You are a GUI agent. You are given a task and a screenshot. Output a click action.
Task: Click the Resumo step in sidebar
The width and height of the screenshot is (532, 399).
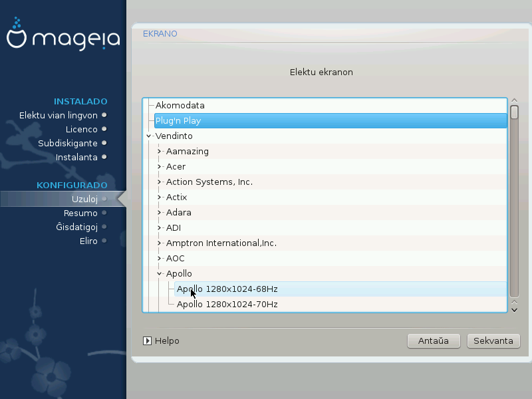pos(80,213)
